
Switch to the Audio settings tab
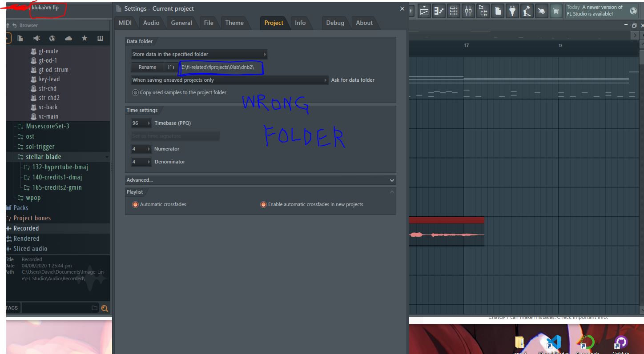coord(151,23)
